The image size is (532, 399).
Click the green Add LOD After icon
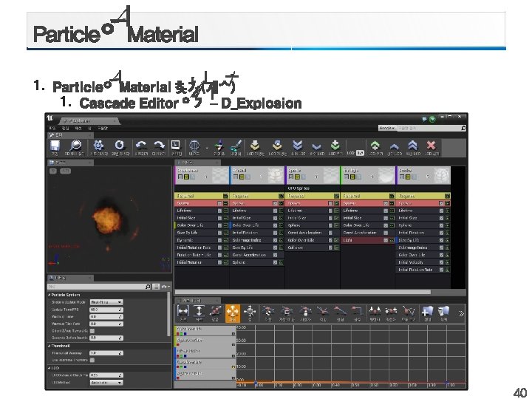375,146
